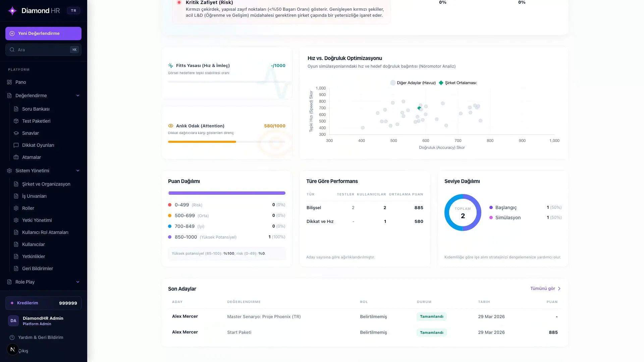Open Pano in the sidebar

point(44,82)
